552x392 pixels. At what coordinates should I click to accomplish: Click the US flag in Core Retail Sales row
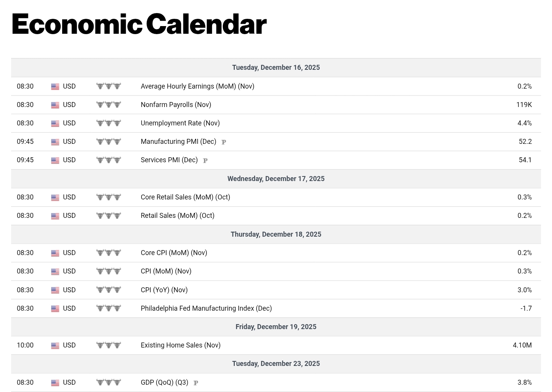55,198
